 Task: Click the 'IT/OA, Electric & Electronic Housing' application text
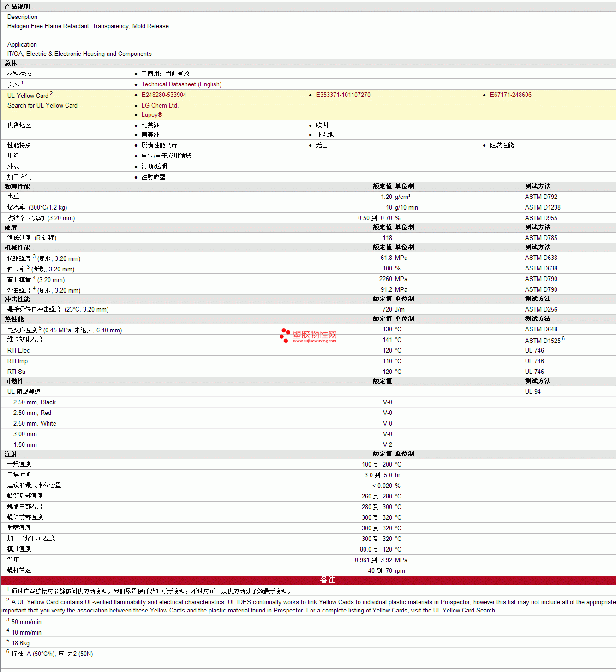(56, 54)
